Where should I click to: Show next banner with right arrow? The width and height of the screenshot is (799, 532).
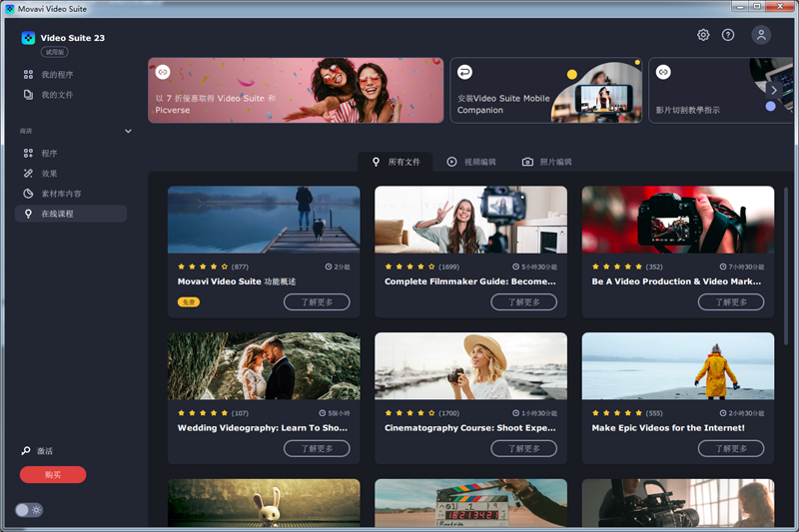(x=773, y=91)
